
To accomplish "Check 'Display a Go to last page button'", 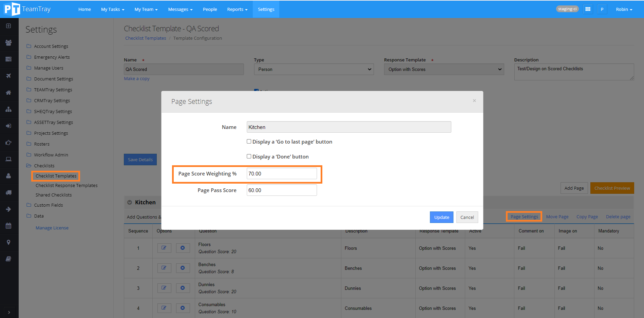I will [x=249, y=141].
